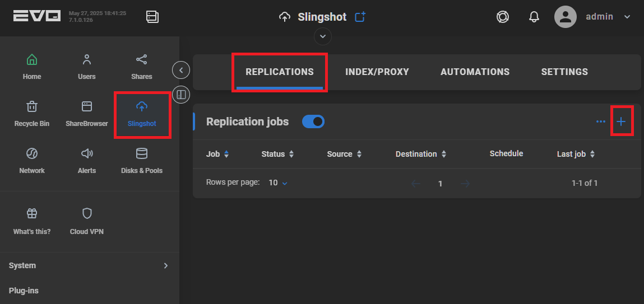Open the Recycle Bin
Viewport: 644px width, 304px height.
tap(31, 114)
